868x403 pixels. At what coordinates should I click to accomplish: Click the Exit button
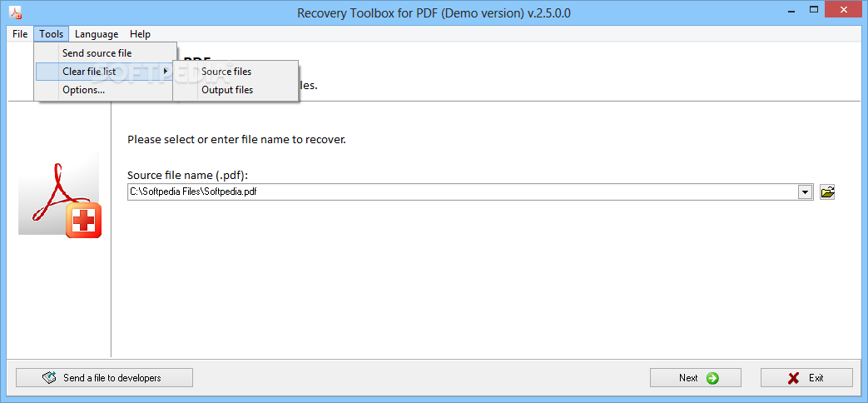coord(806,377)
